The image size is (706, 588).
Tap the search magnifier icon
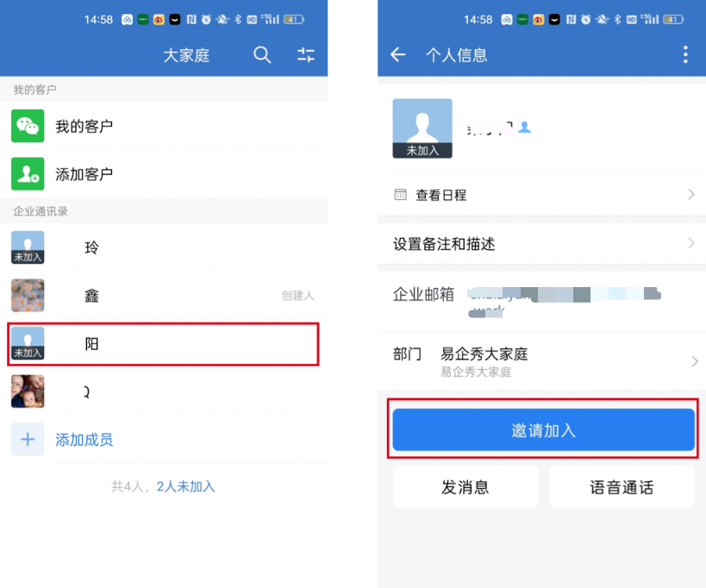click(x=262, y=55)
